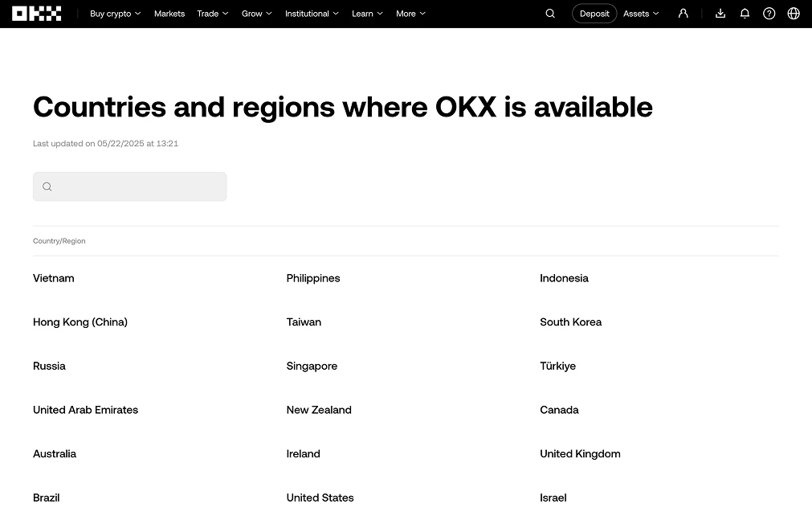Expand the Buy crypto dropdown

115,14
